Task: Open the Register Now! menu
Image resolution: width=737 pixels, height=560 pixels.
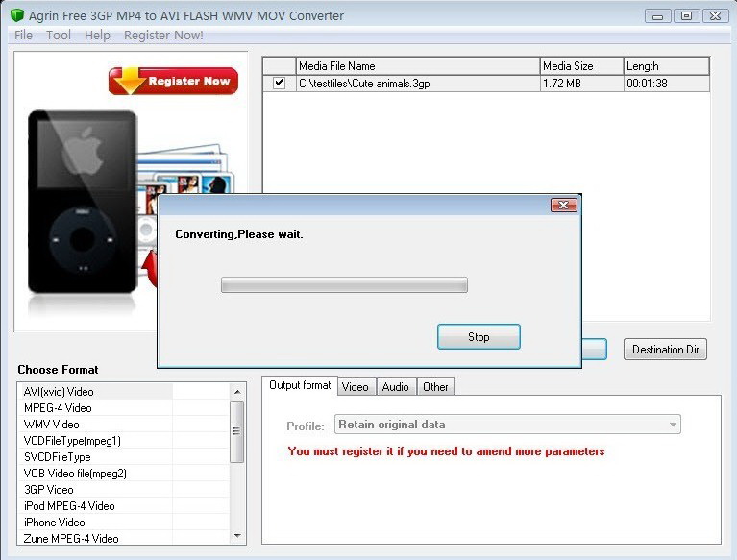Action: [163, 36]
